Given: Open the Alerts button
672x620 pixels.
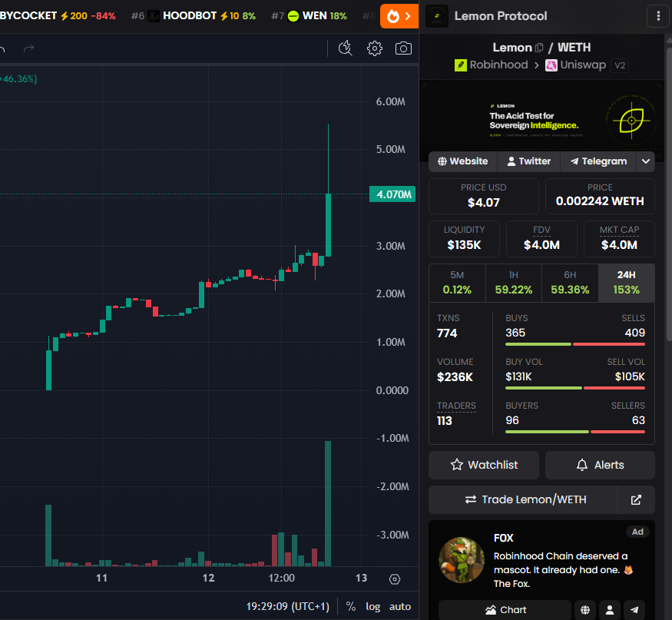Looking at the screenshot, I should coord(600,466).
